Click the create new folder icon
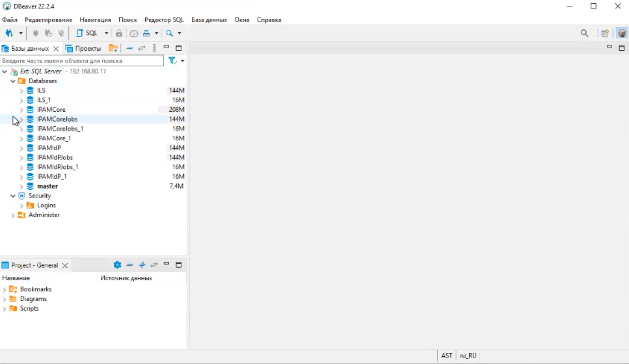This screenshot has width=629, height=364. pyautogui.click(x=114, y=48)
